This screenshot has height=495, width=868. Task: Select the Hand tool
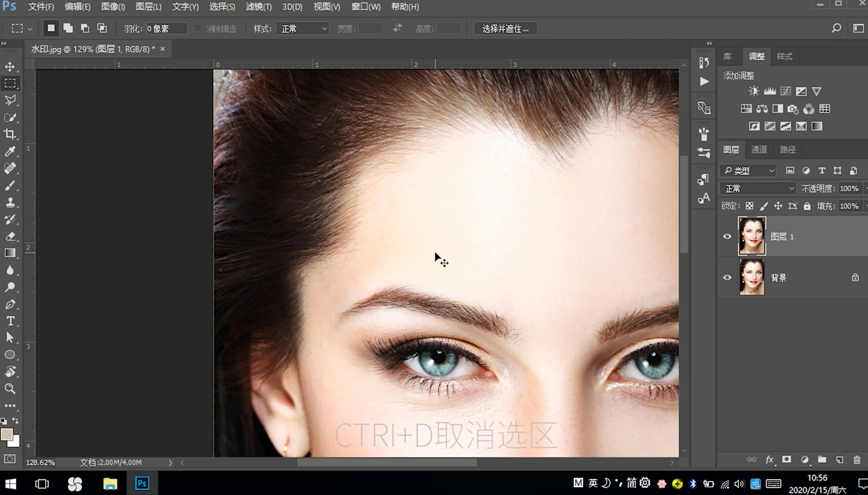pos(10,372)
